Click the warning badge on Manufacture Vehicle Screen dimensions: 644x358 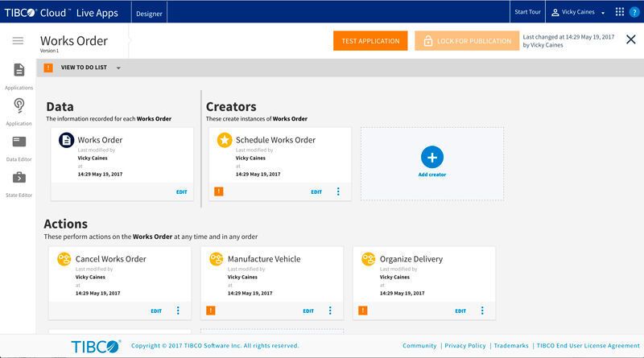(x=211, y=311)
